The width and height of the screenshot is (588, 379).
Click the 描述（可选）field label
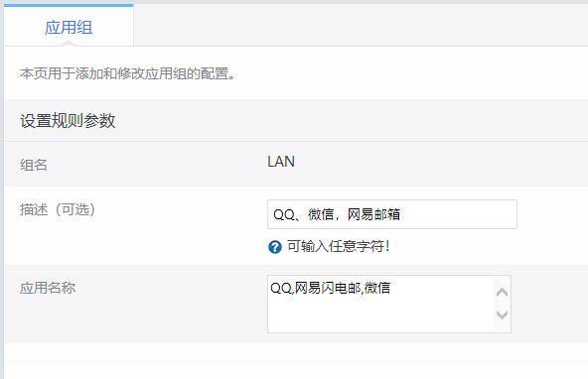(58, 209)
